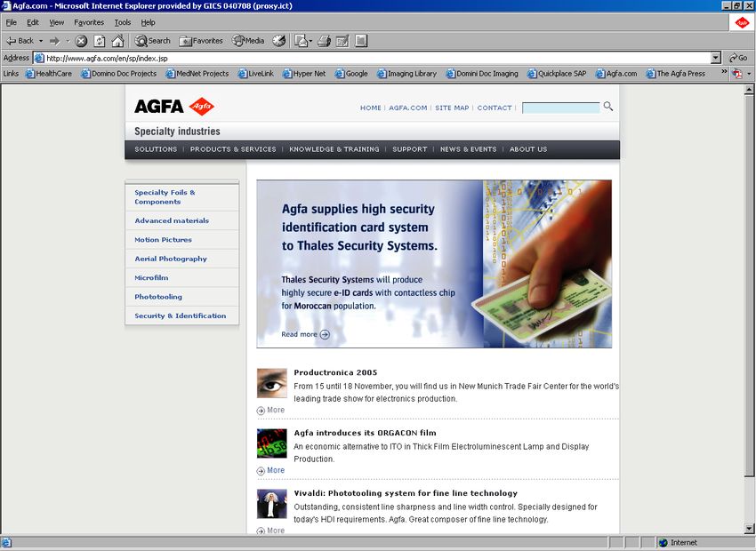Expand the Adobe PDF toolbar dropdown arrow
Screen dimensions: 756x551
pos(749,74)
